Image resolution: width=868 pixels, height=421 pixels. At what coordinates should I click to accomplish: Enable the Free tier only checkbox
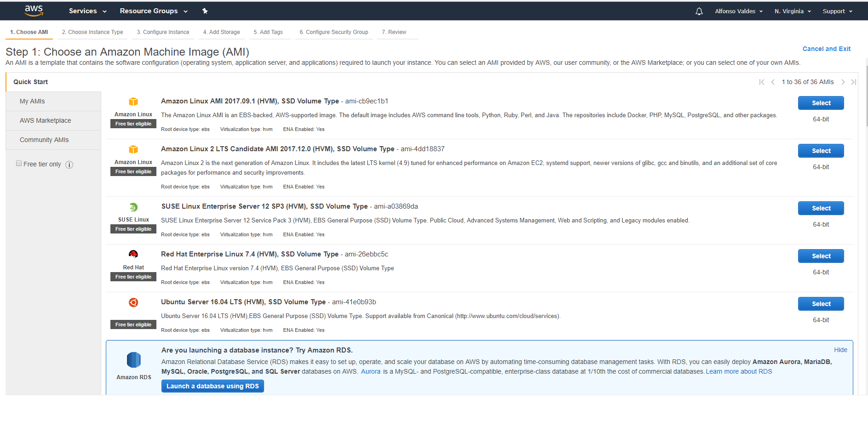pos(19,163)
